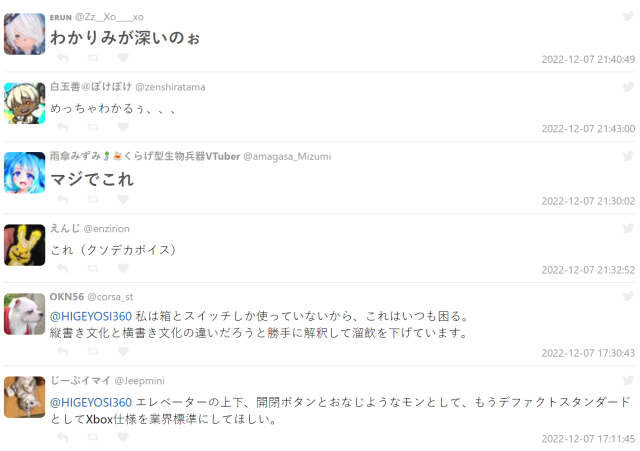Like the tweet by zenshiratama
The image size is (640, 451).
point(123,127)
